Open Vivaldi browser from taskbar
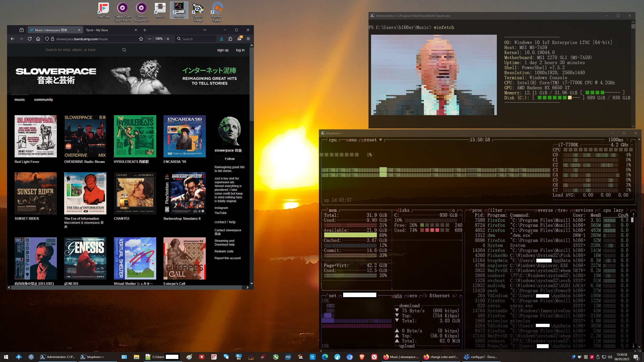Image resolution: width=644 pixels, height=362 pixels. tap(374, 357)
